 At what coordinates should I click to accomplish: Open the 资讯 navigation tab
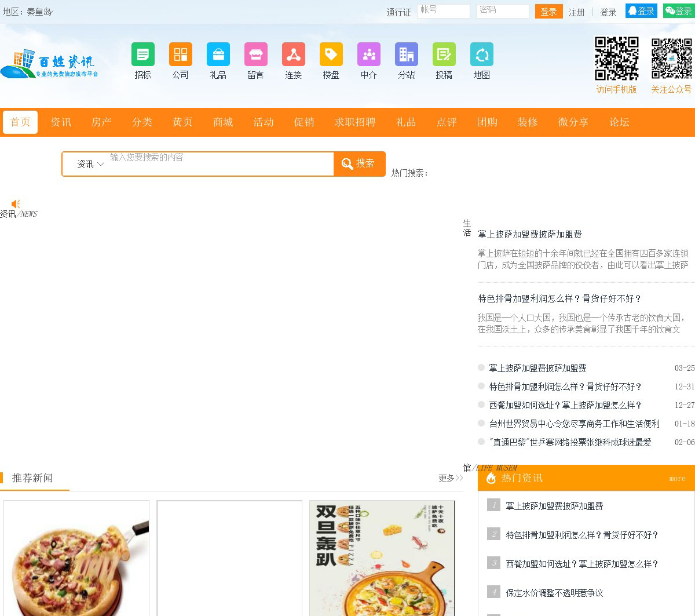coord(61,122)
